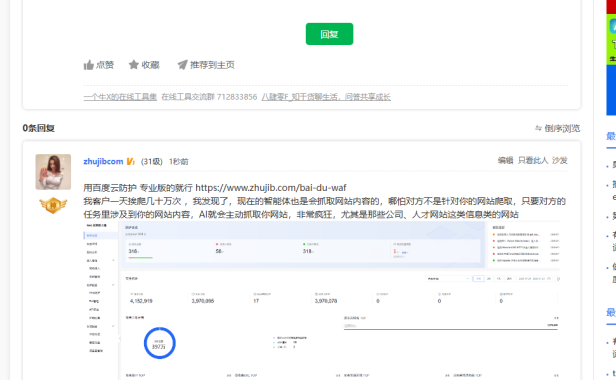The image size is (616, 380).
Task: Click the green 回复 button
Action: [x=329, y=34]
